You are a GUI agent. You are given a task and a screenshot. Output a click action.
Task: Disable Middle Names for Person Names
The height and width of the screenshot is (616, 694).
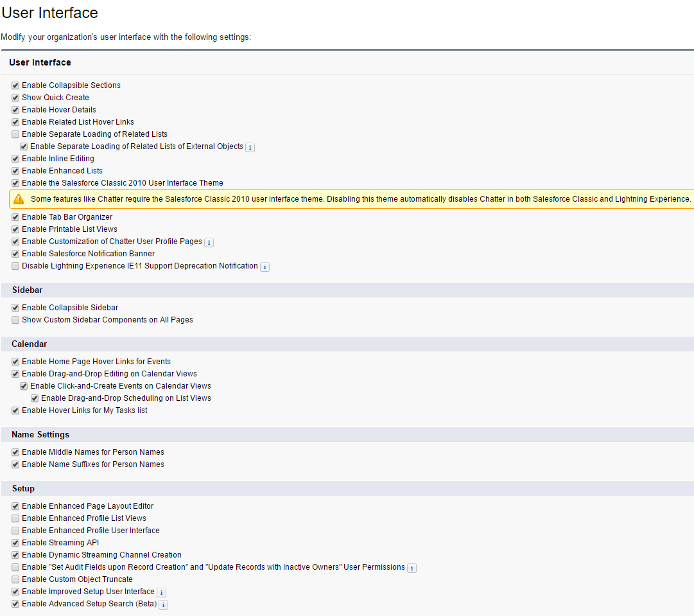(15, 452)
